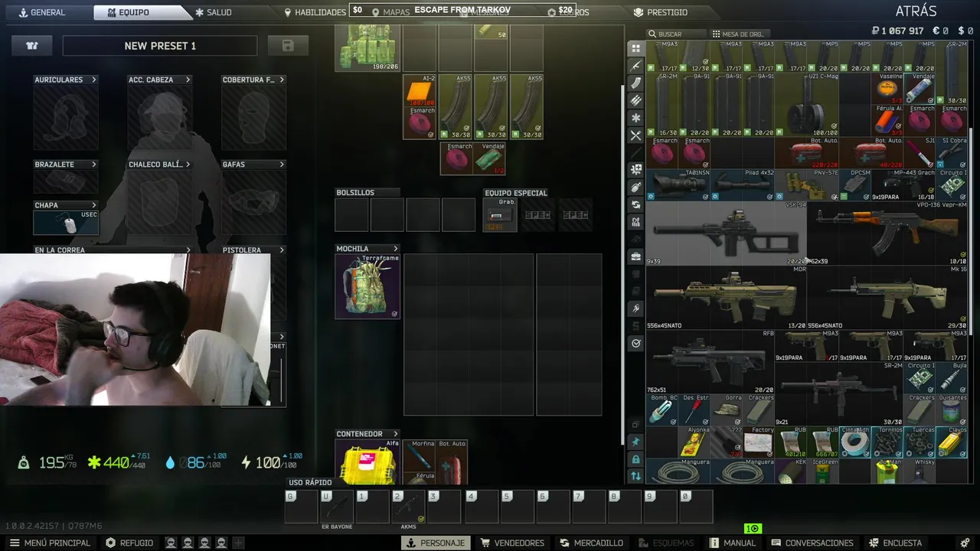Viewport: 980px width, 551px height.
Task: Expand the CHAPA slot arrow
Action: point(94,205)
